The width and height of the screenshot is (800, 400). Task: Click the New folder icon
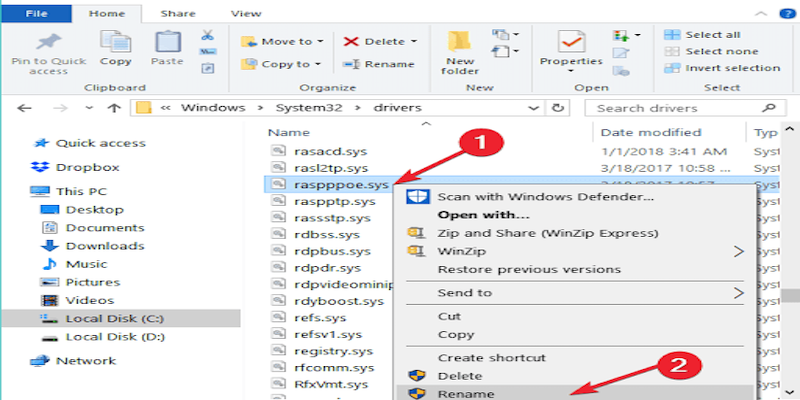pyautogui.click(x=460, y=42)
